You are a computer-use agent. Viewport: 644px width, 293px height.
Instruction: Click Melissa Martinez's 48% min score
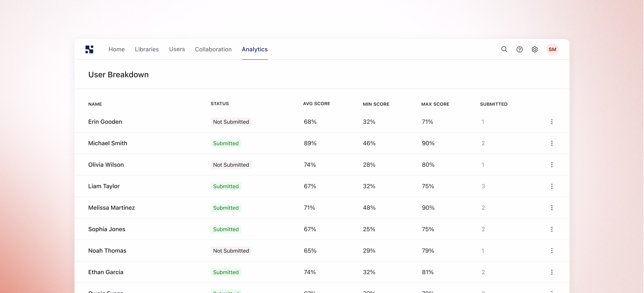tap(369, 208)
